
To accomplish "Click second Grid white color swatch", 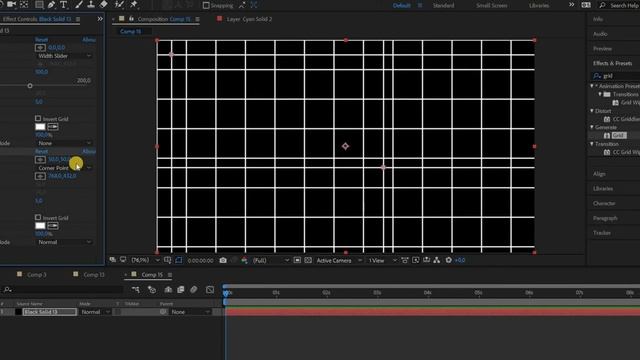I will point(40,226).
